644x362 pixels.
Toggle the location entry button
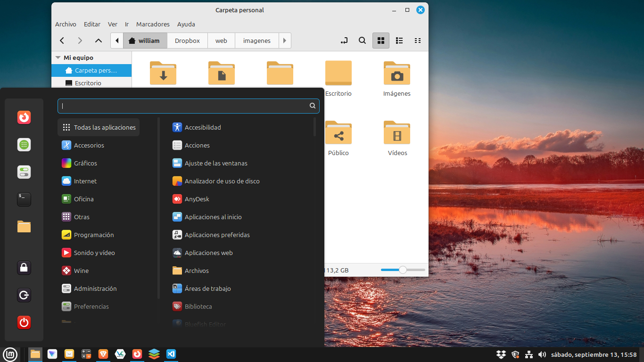pyautogui.click(x=344, y=41)
